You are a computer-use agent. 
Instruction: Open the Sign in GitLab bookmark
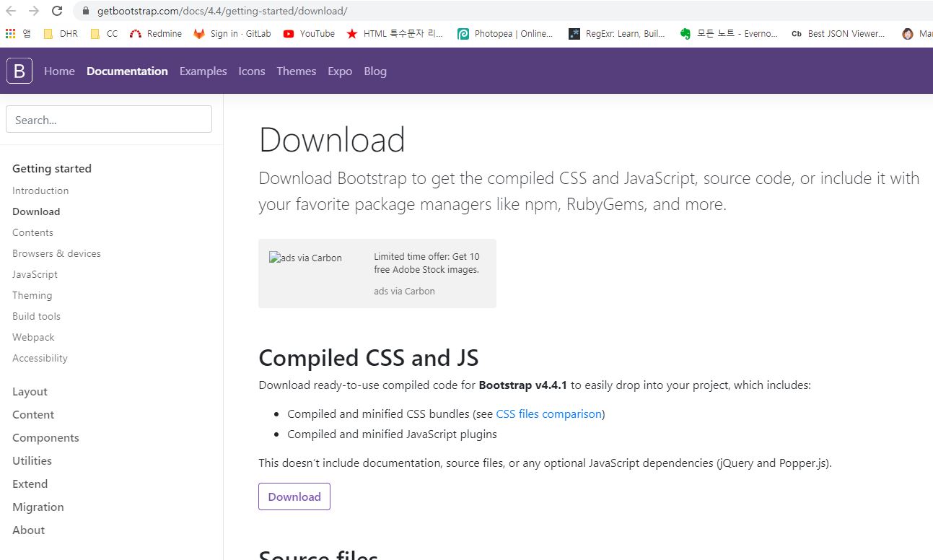pos(232,34)
